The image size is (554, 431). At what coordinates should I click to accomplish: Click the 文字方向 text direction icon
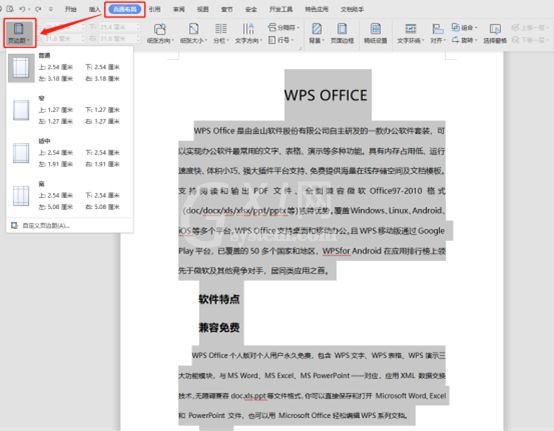pos(248,29)
